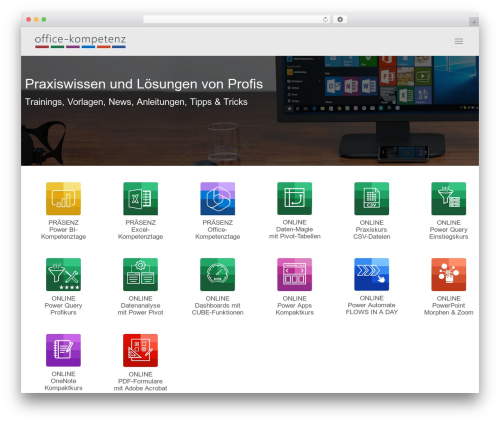
Task: Follow the ONLINE PowerPoint Morphen & Zoom link
Action: point(448,305)
